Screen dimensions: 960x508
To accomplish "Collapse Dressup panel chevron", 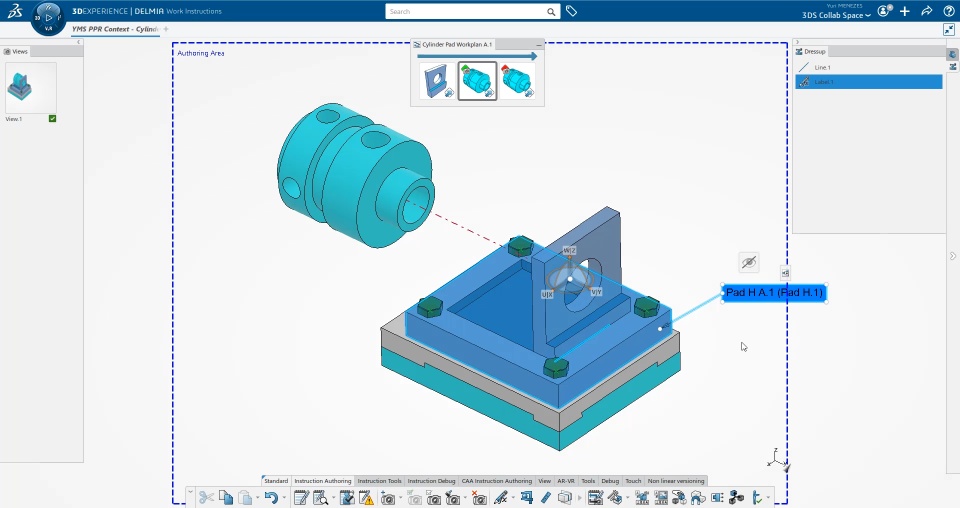I will tap(798, 42).
